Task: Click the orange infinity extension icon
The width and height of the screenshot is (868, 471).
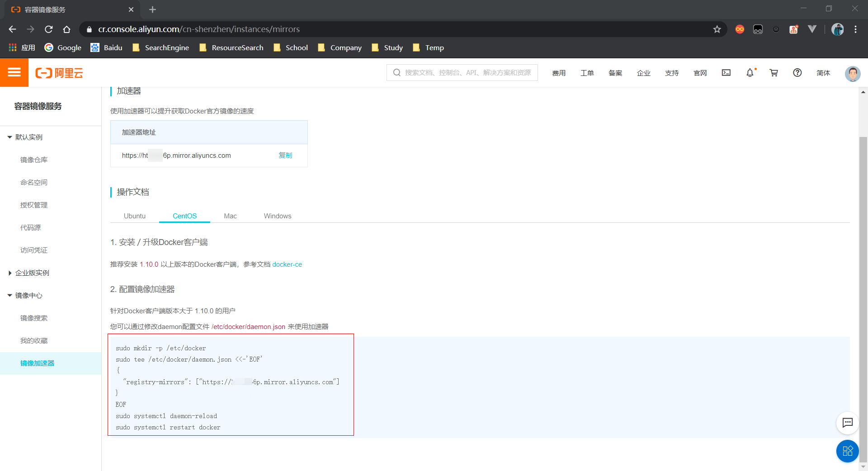Action: (x=740, y=29)
